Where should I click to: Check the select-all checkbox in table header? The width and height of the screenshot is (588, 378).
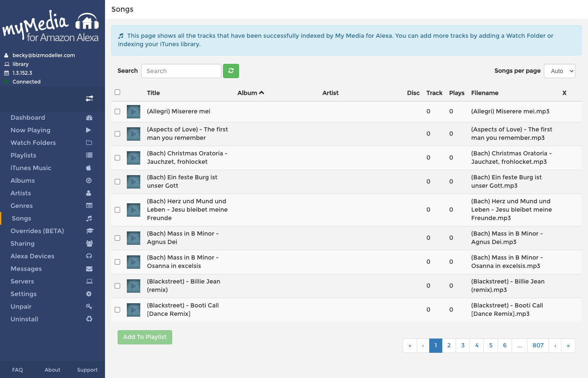click(118, 92)
